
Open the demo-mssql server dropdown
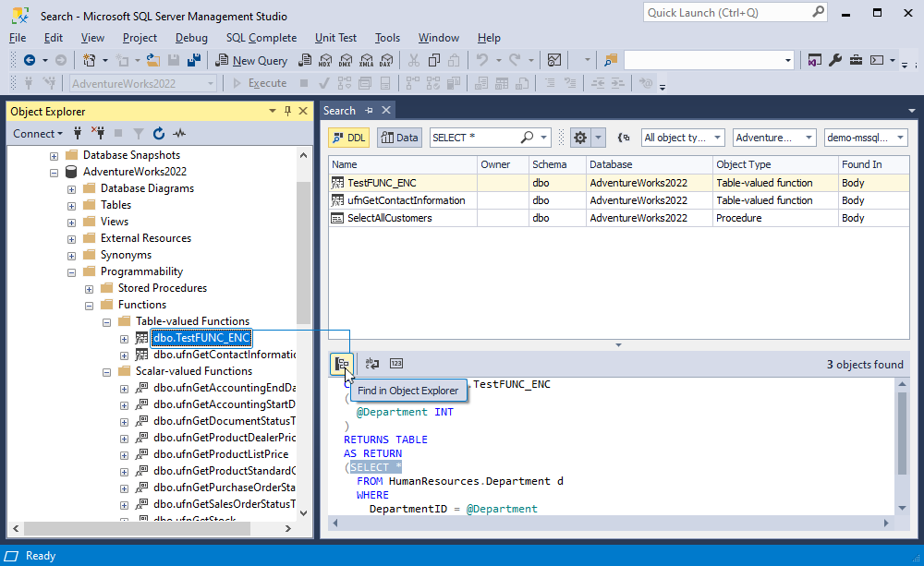[866, 138]
